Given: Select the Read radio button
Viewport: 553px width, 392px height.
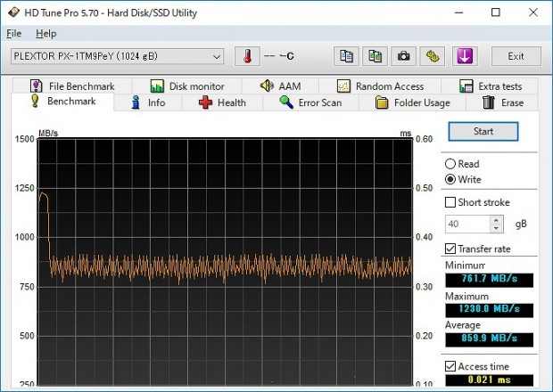Looking at the screenshot, I should (x=450, y=164).
